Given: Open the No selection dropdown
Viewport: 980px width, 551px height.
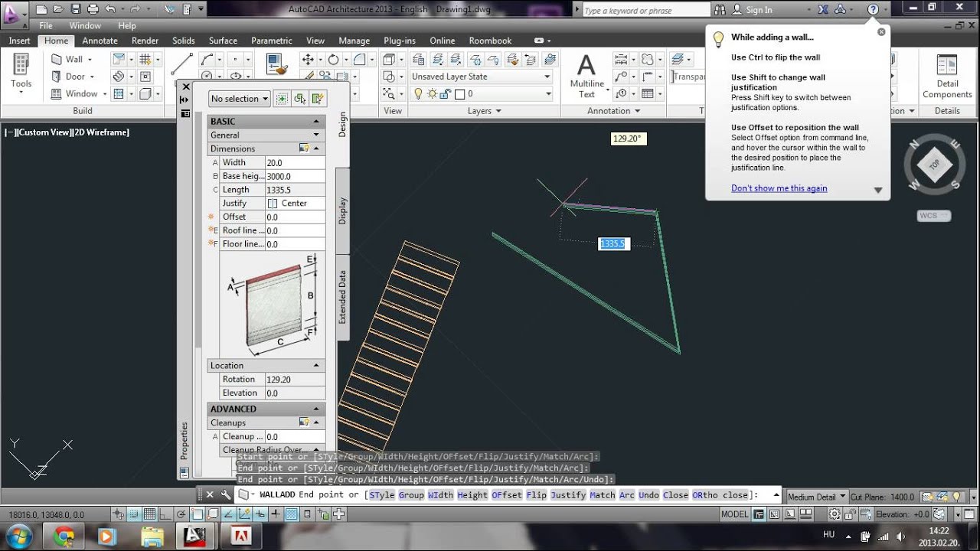Looking at the screenshot, I should pos(240,99).
